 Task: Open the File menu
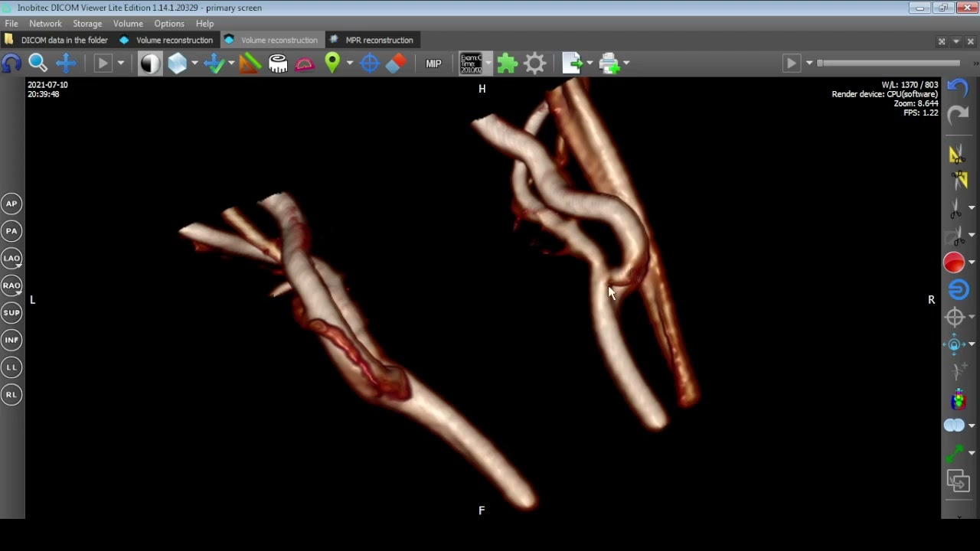[x=11, y=24]
